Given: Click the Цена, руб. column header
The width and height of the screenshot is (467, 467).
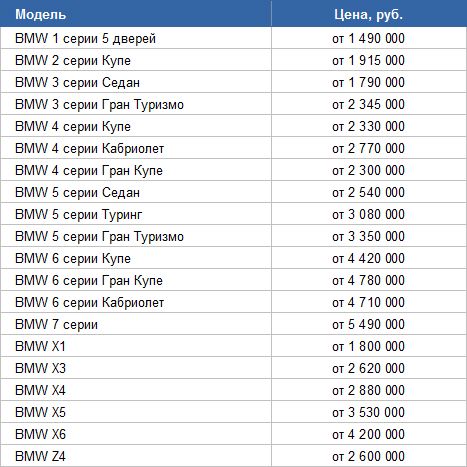Looking at the screenshot, I should (x=369, y=14).
